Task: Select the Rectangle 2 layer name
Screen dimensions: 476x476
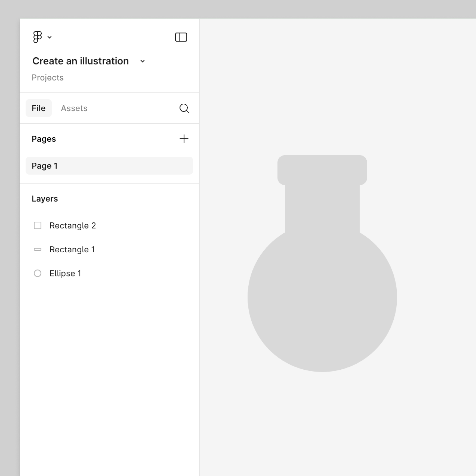Action: 72,225
